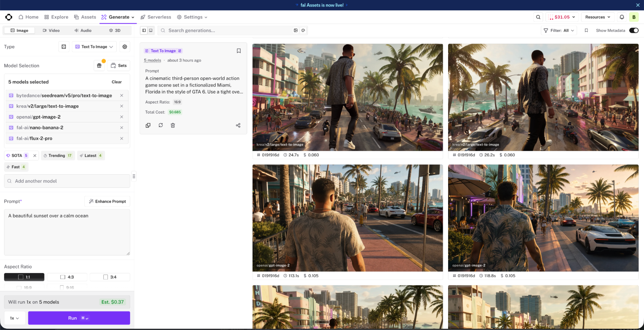Open model Sets
This screenshot has width=644, height=330.
click(x=119, y=65)
